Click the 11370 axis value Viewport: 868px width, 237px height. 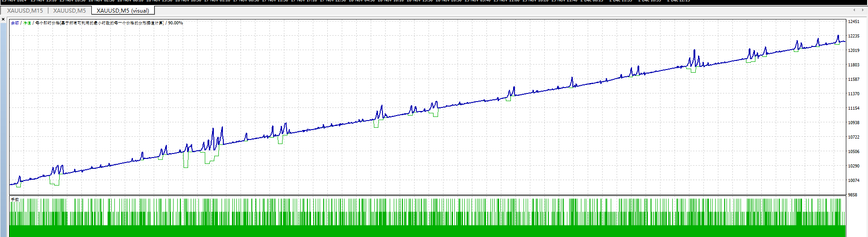(x=854, y=94)
